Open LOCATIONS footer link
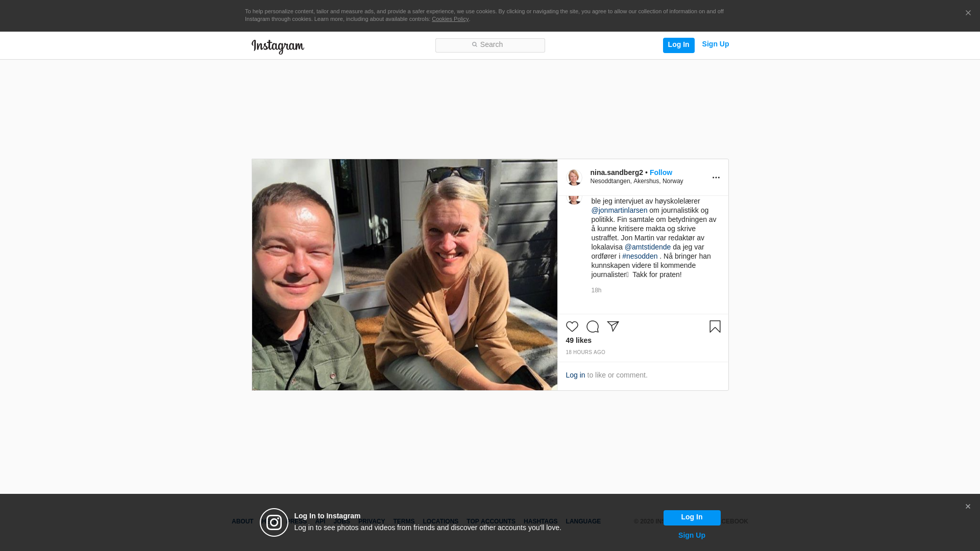This screenshot has width=980, height=551. [440, 521]
